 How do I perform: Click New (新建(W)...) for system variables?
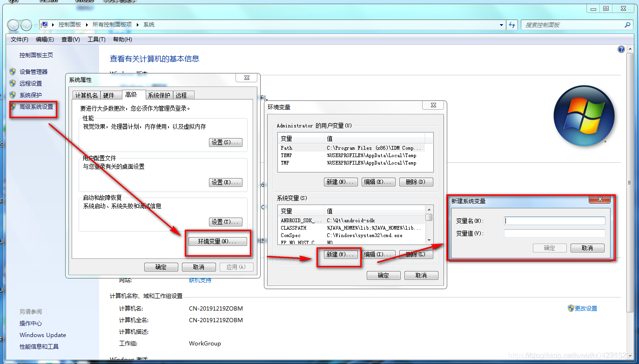[341, 254]
